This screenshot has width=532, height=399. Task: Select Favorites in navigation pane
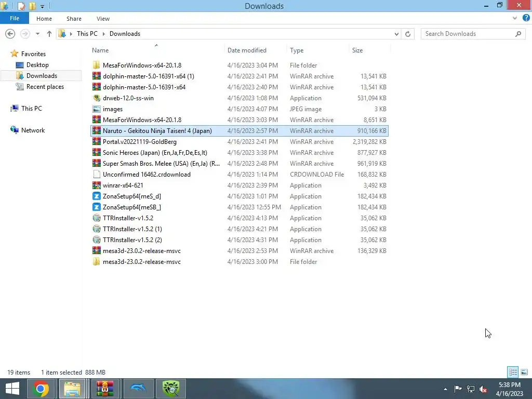tap(33, 54)
